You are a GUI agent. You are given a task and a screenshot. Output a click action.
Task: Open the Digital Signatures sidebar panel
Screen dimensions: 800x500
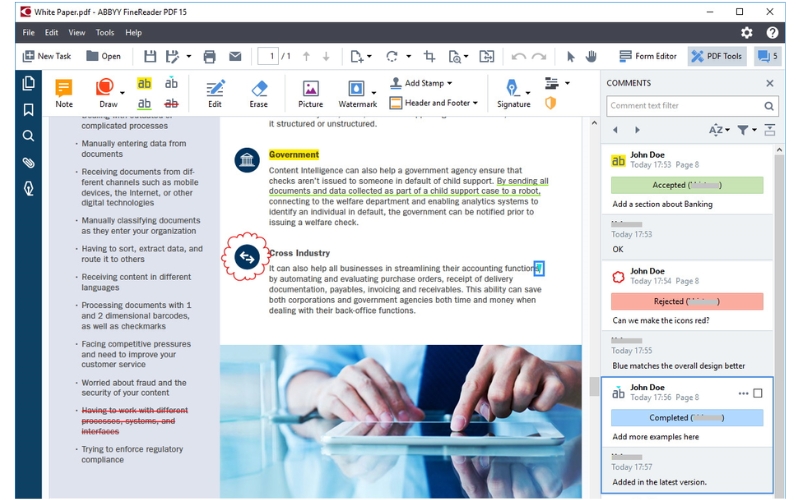[x=29, y=189]
